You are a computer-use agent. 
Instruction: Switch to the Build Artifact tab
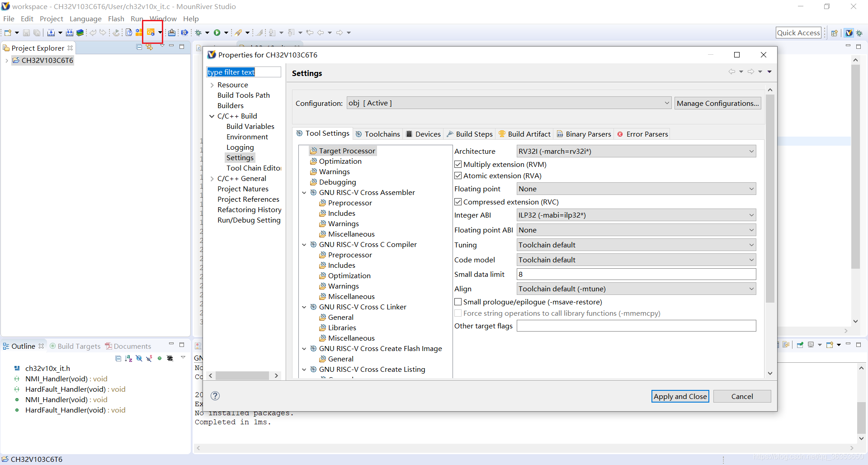point(524,134)
